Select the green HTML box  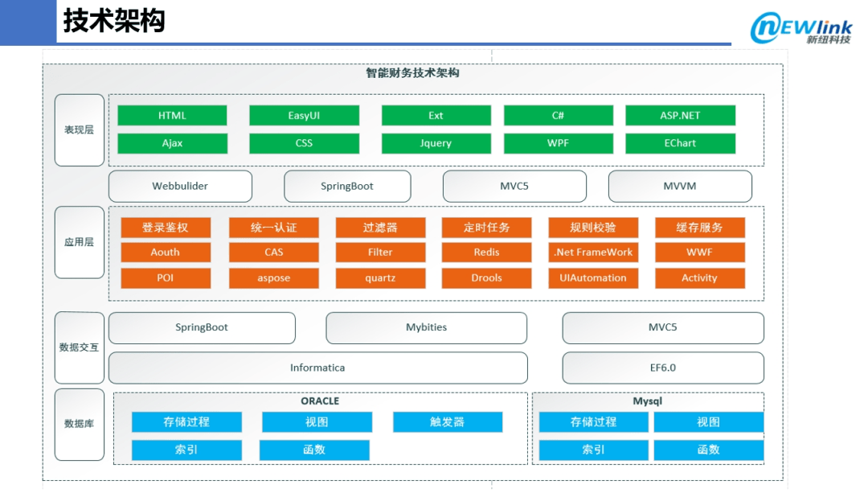click(x=172, y=116)
